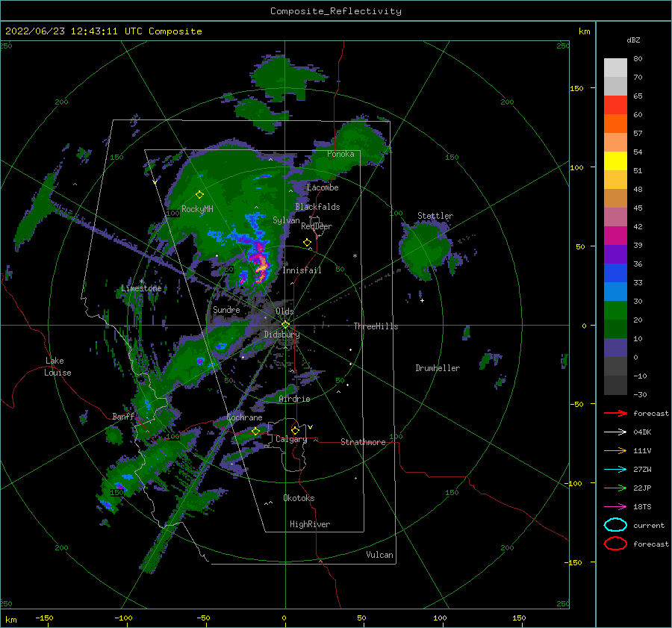
Task: Click the dBZ legend heading
Action: [x=633, y=40]
